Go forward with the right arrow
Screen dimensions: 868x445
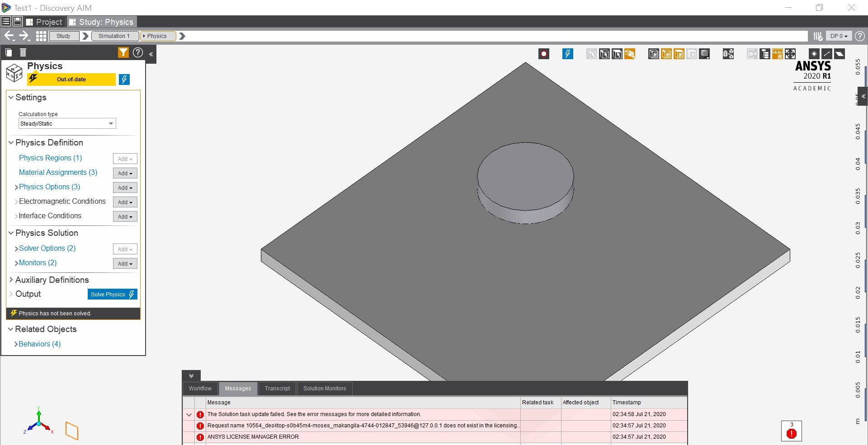[x=24, y=36]
